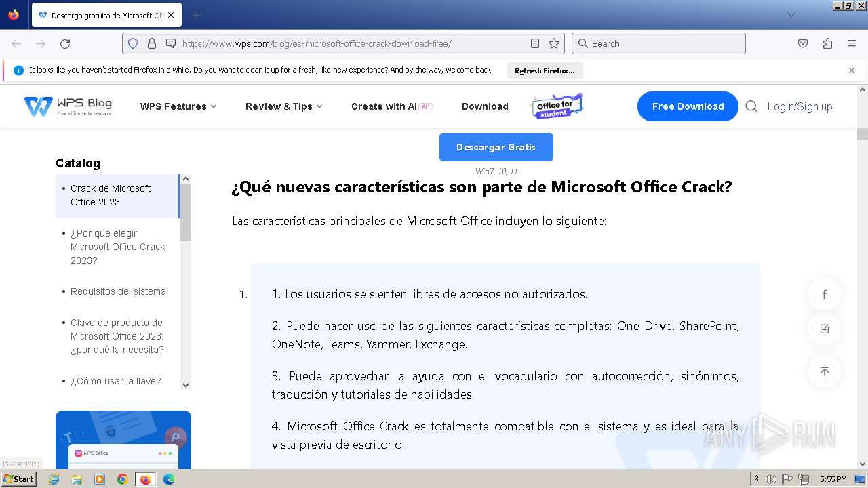Viewport: 868px width, 488px height.
Task: Click the Office for student badge
Action: click(x=557, y=106)
